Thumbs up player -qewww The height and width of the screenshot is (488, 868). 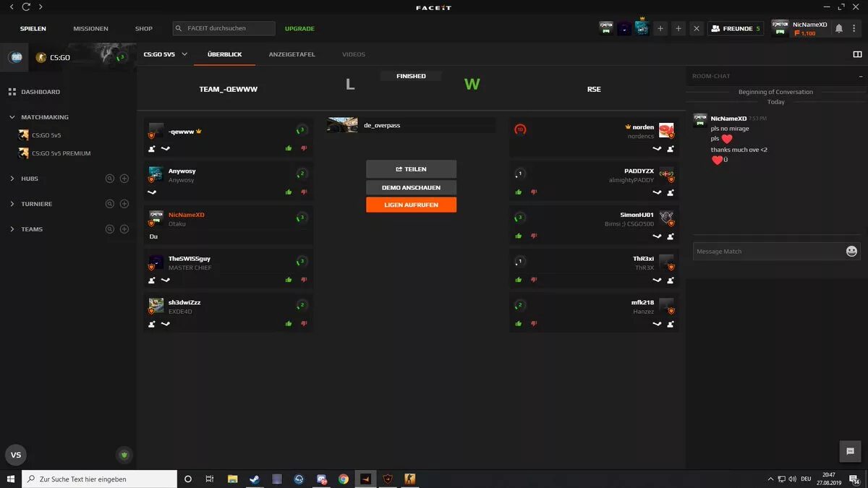coord(289,148)
